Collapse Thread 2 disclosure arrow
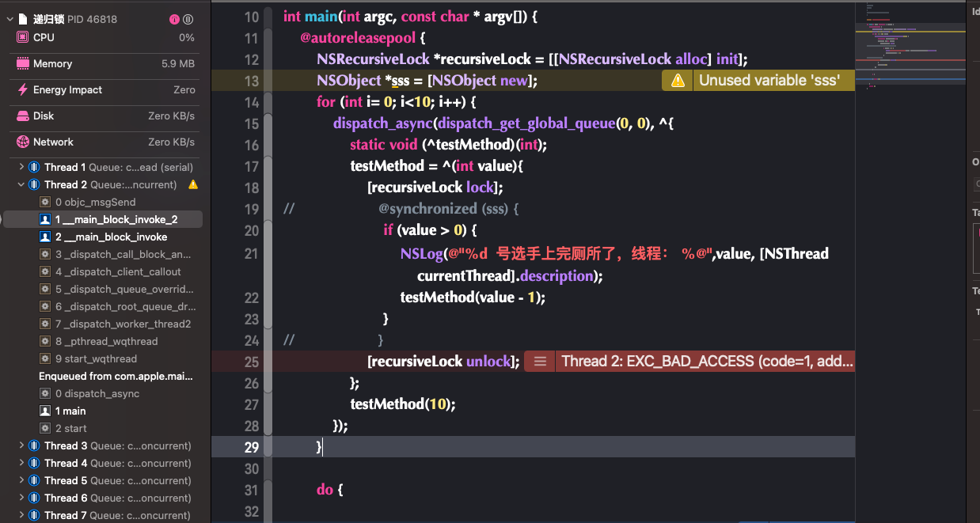 click(x=21, y=184)
